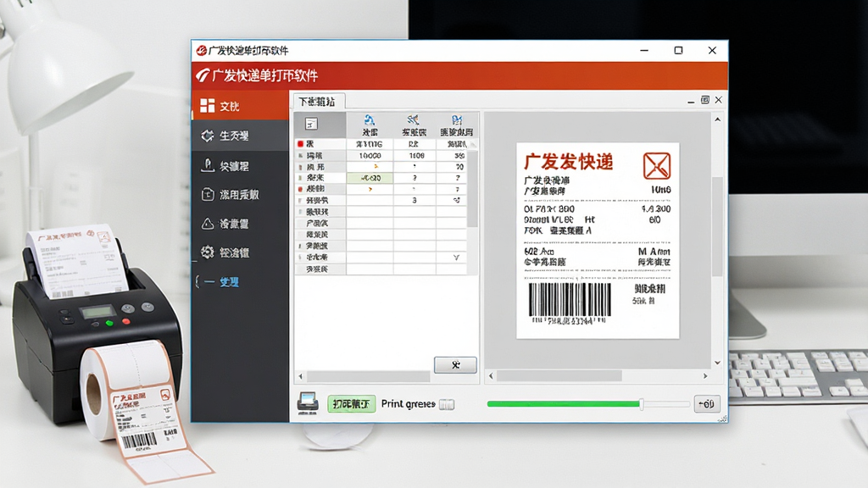This screenshot has width=868, height=488.
Task: Click the red square marker in the first table row
Action: point(301,144)
